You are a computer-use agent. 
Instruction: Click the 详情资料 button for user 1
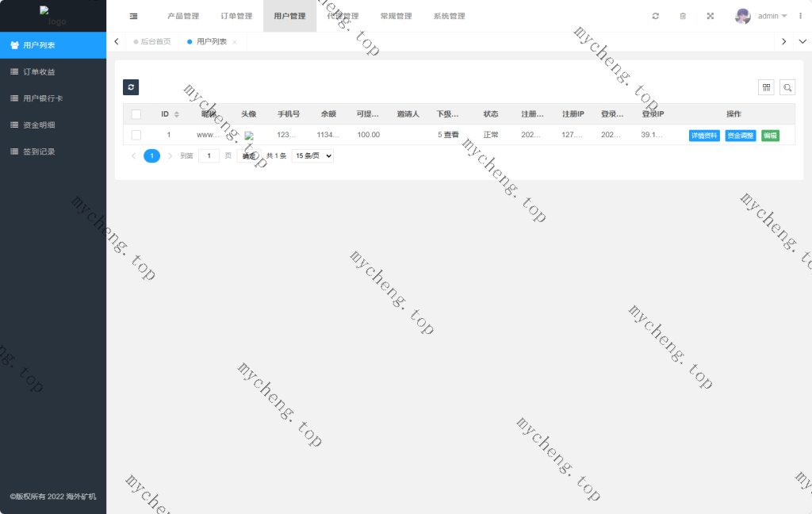[x=704, y=136]
